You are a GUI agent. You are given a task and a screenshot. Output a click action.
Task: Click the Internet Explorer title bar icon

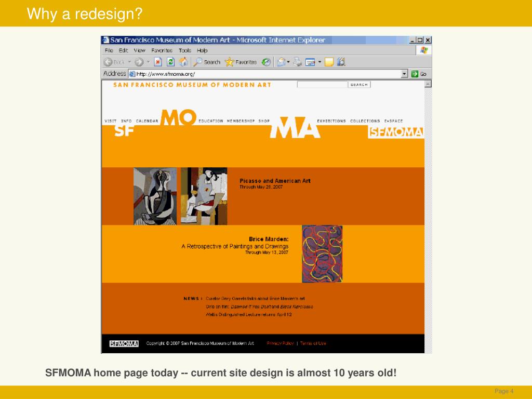pyautogui.click(x=106, y=40)
